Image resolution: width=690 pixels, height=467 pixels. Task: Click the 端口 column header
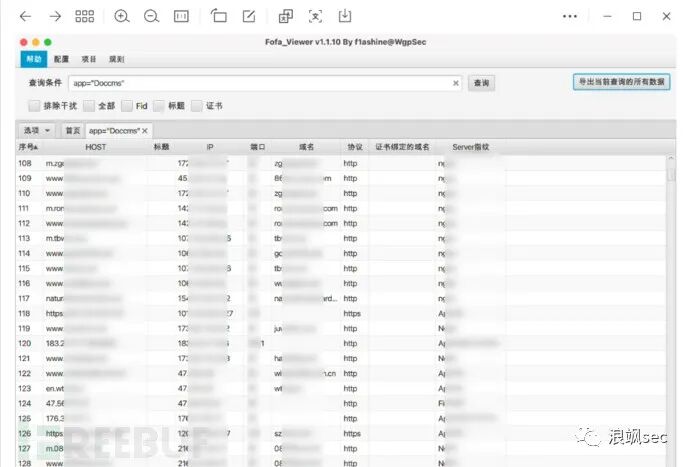tap(257, 147)
